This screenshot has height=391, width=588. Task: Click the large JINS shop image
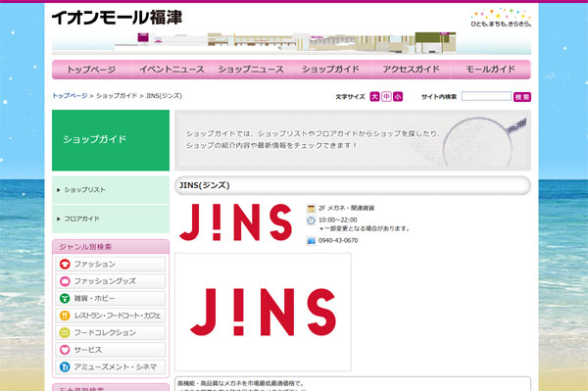(263, 312)
